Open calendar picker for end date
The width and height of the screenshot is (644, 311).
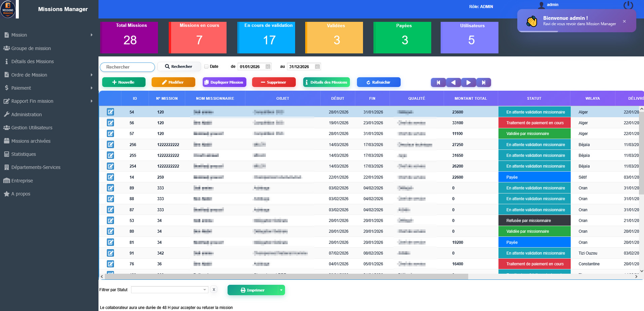[317, 66]
